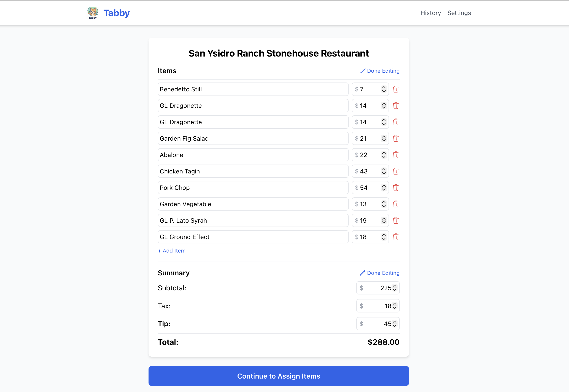This screenshot has height=392, width=569.
Task: Delete the GL P. Lato Syrah item
Action: (x=396, y=221)
